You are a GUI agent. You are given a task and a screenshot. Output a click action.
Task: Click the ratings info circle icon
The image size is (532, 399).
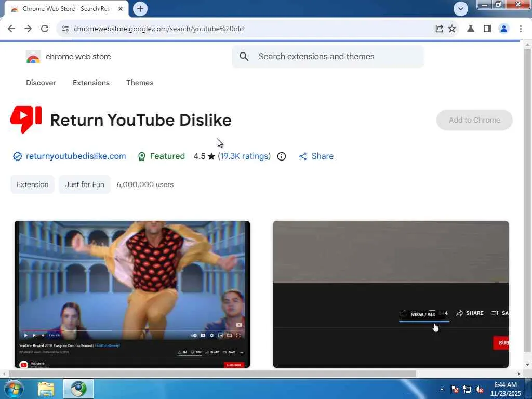click(x=281, y=156)
